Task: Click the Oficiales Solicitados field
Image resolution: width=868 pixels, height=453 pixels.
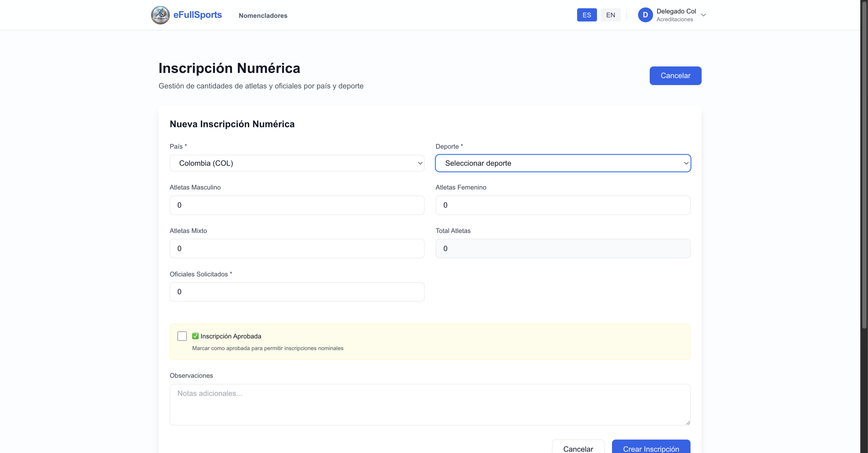Action: 297,292
